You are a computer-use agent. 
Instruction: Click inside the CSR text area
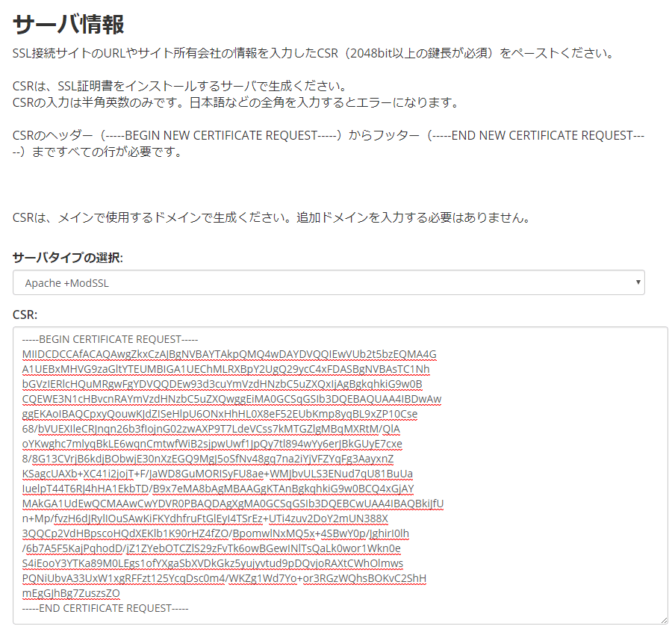coord(340,475)
